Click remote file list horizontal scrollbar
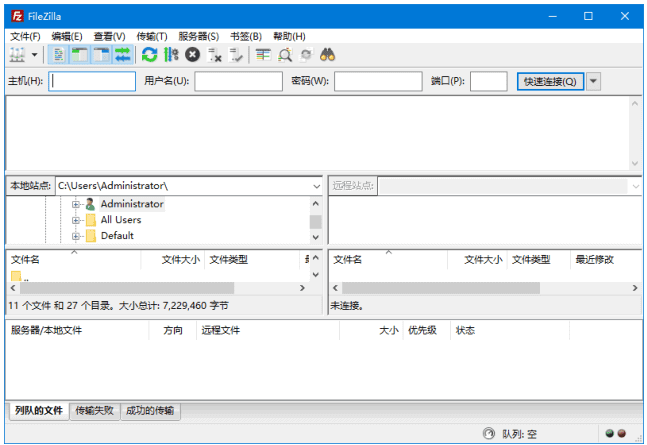This screenshot has width=647, height=445. point(440,288)
